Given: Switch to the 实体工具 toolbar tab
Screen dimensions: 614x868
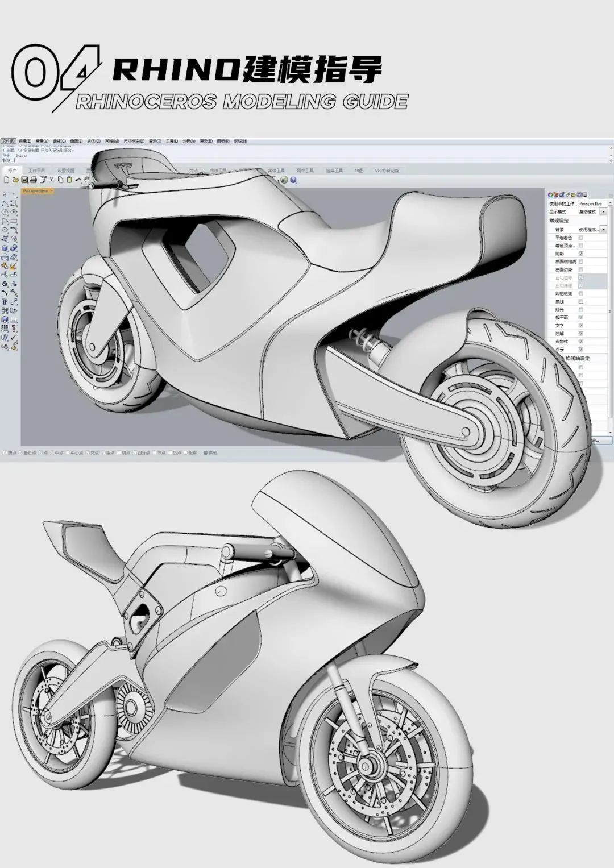Looking at the screenshot, I should (x=277, y=169).
